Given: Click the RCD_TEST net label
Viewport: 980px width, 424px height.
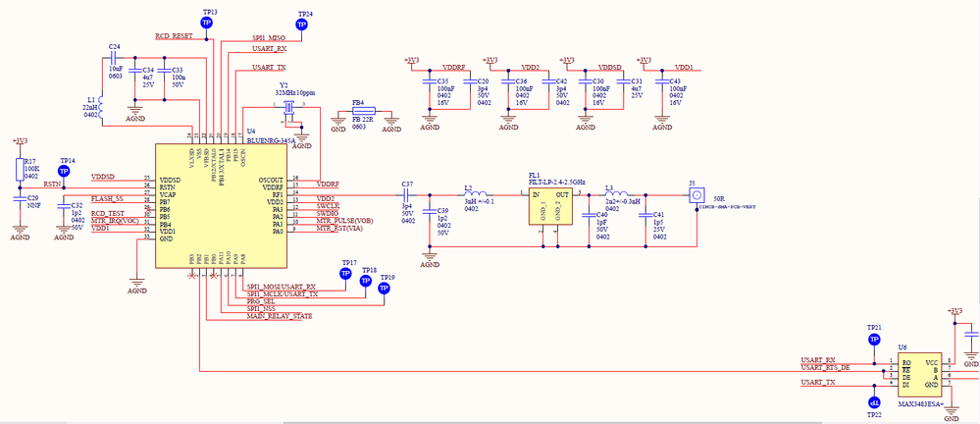Looking at the screenshot, I should click(x=107, y=213).
